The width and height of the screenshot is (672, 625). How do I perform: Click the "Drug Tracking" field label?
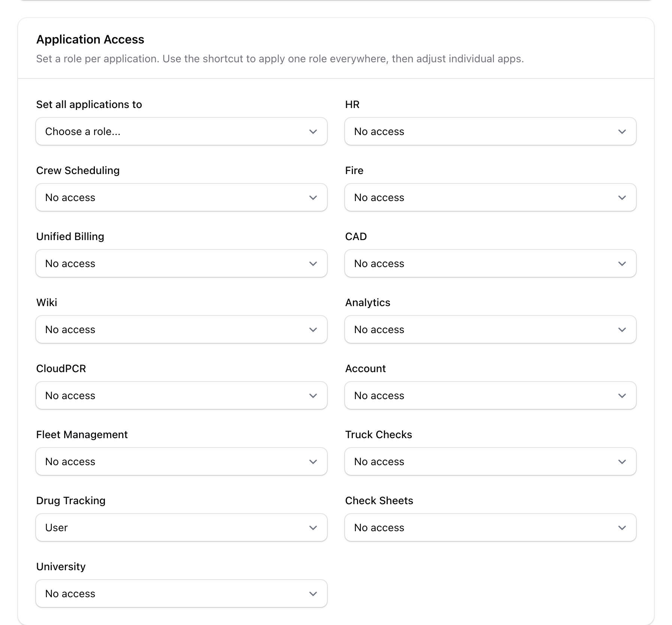(71, 500)
